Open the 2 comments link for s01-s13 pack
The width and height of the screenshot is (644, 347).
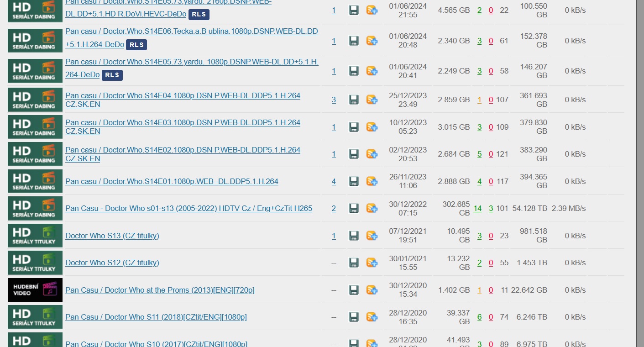click(x=334, y=208)
